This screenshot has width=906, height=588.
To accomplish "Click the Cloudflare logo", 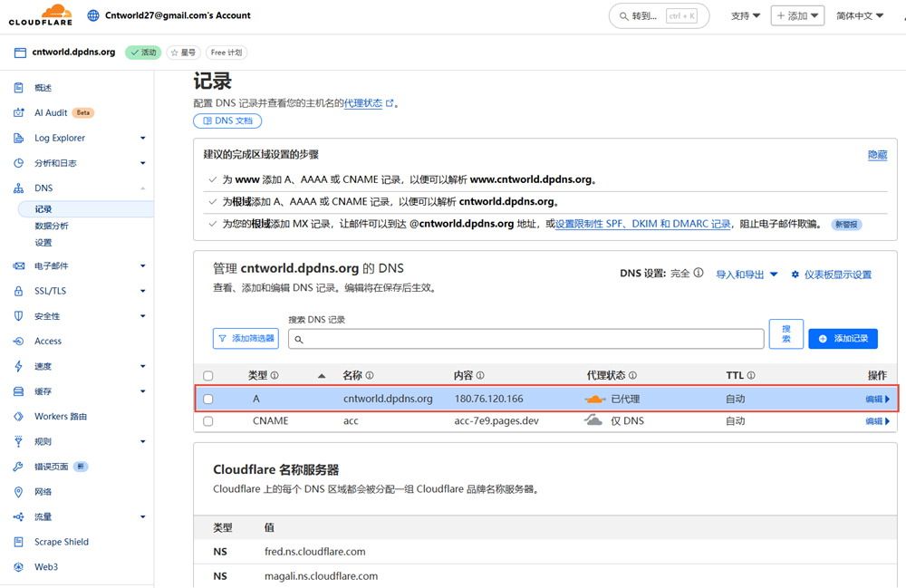I will 41,15.
